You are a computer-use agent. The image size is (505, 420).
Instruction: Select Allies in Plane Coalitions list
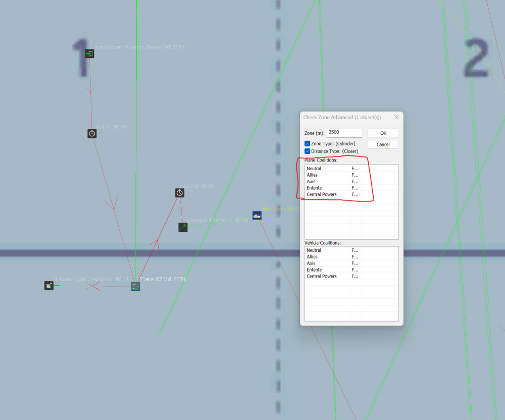pyautogui.click(x=313, y=175)
